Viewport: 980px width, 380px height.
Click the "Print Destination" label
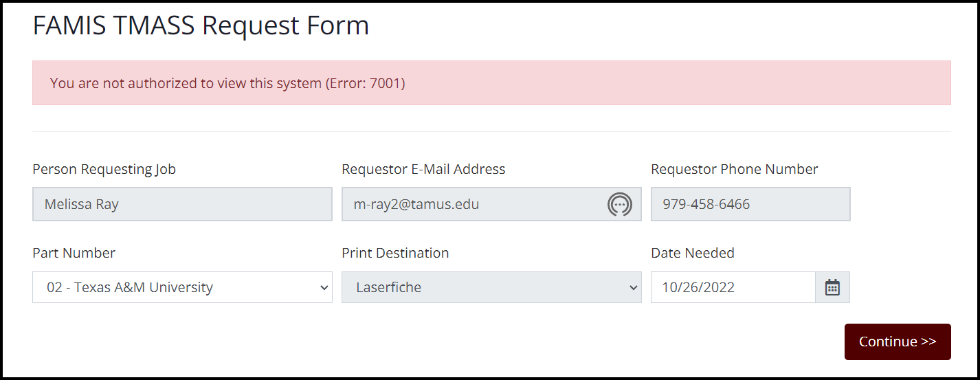(x=395, y=253)
